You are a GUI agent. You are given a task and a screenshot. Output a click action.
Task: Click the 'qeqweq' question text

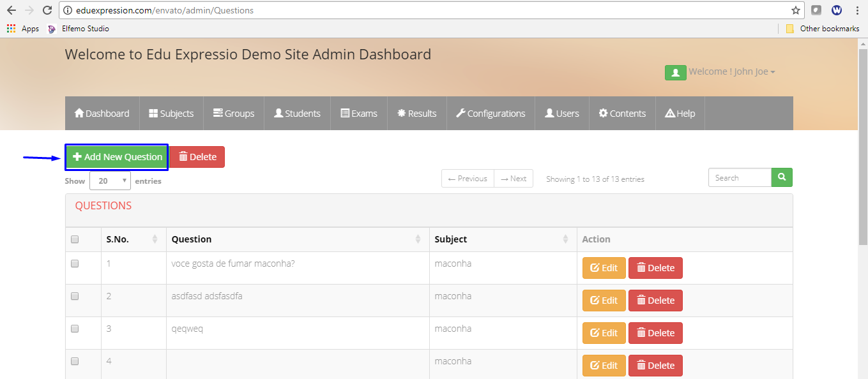(x=187, y=329)
